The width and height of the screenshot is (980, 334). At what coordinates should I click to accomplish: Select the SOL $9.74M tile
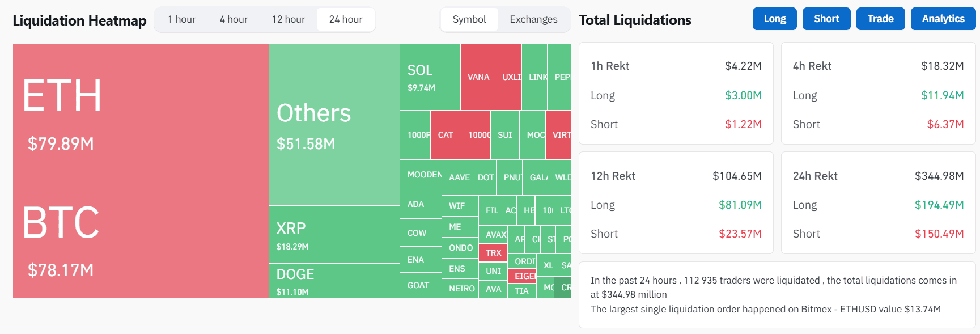(x=430, y=77)
